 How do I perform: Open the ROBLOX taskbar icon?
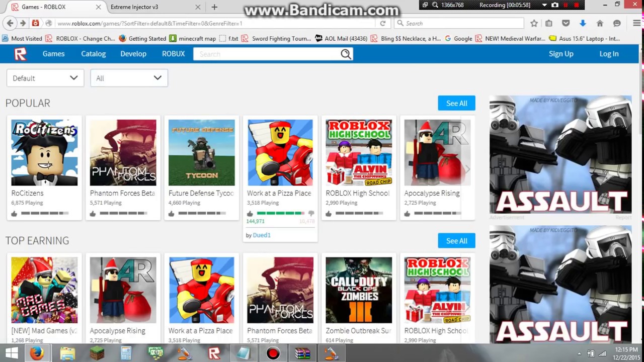[214, 353]
